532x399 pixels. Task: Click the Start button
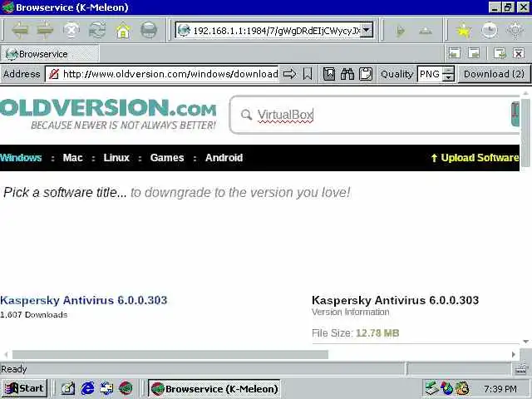pos(24,388)
